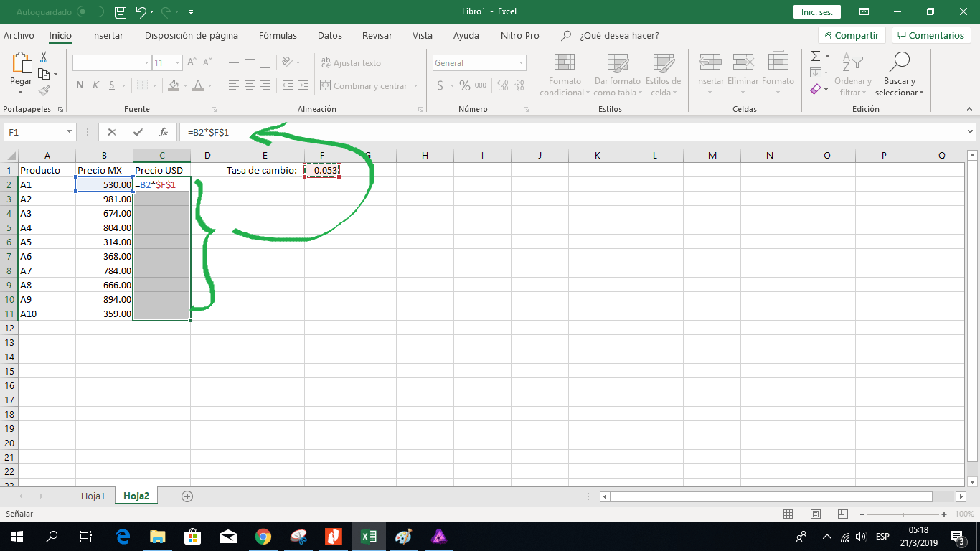Image resolution: width=980 pixels, height=551 pixels.
Task: Open Google Chrome from the taskbar
Action: [263, 537]
